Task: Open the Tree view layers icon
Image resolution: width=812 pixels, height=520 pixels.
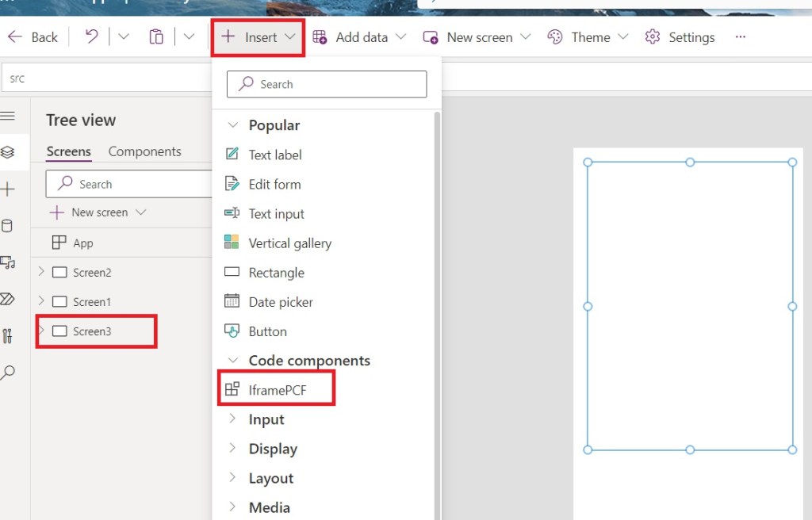Action: pyautogui.click(x=8, y=151)
